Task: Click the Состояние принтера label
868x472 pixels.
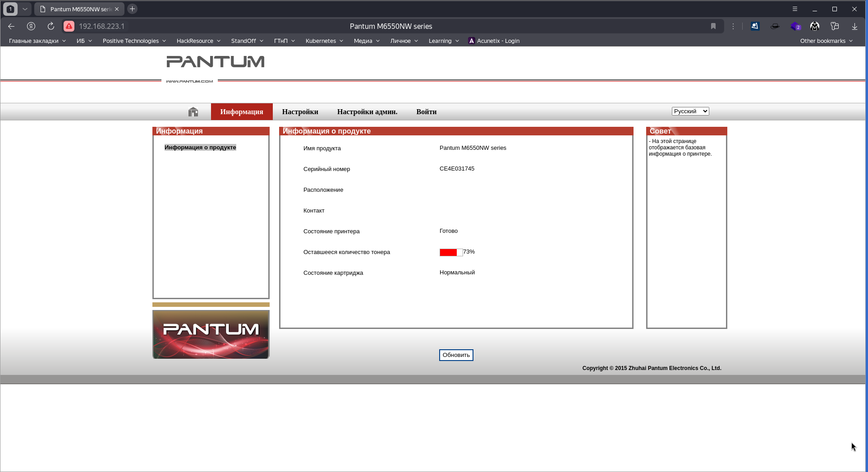Action: 331,231
